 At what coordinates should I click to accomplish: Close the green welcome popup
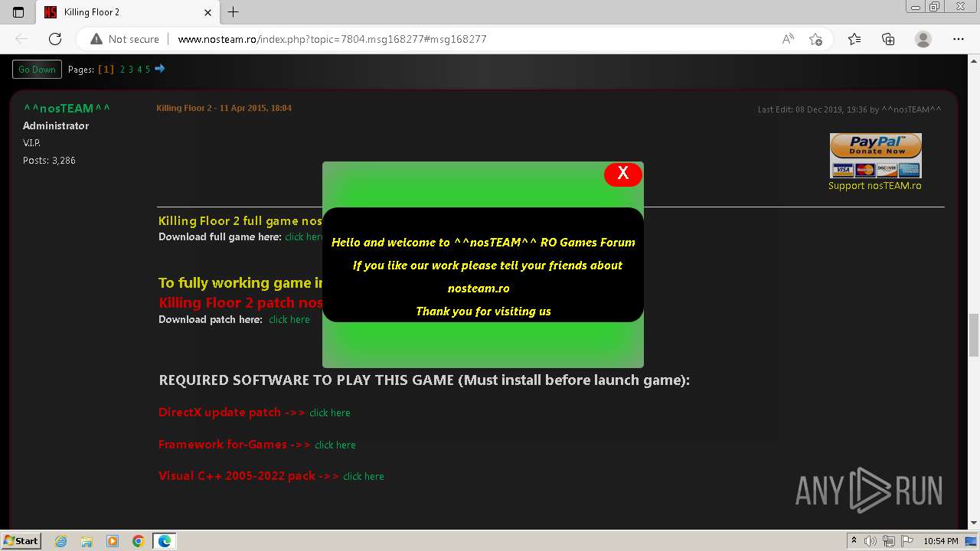623,174
